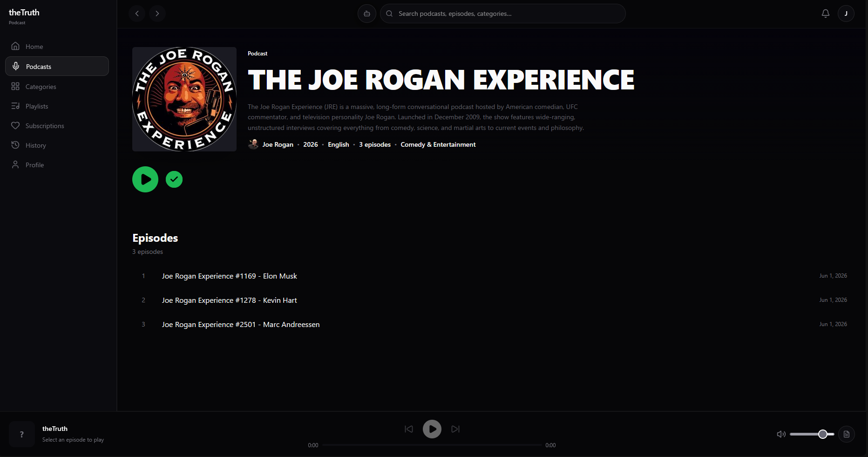Image resolution: width=868 pixels, height=457 pixels.
Task: Click the 2026 year label
Action: coord(311,144)
